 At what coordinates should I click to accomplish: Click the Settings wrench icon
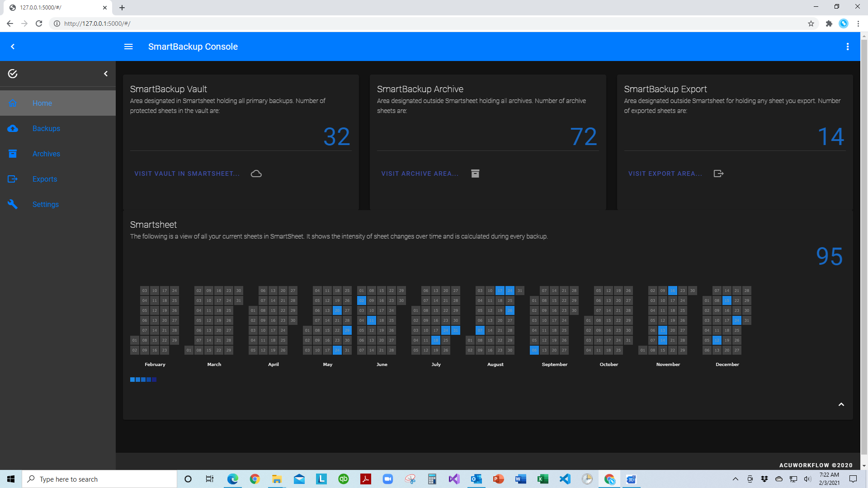pos(13,204)
